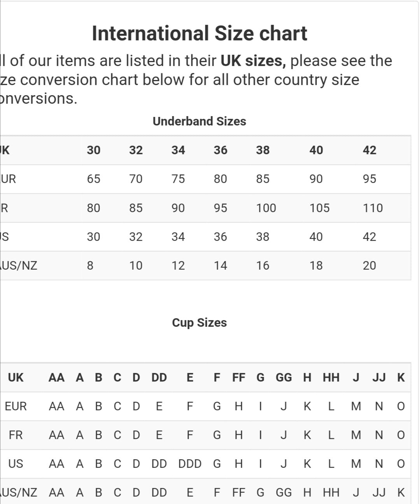The height and width of the screenshot is (504, 420).
Task: Click the "International Size chart" heading
Action: coord(199,33)
